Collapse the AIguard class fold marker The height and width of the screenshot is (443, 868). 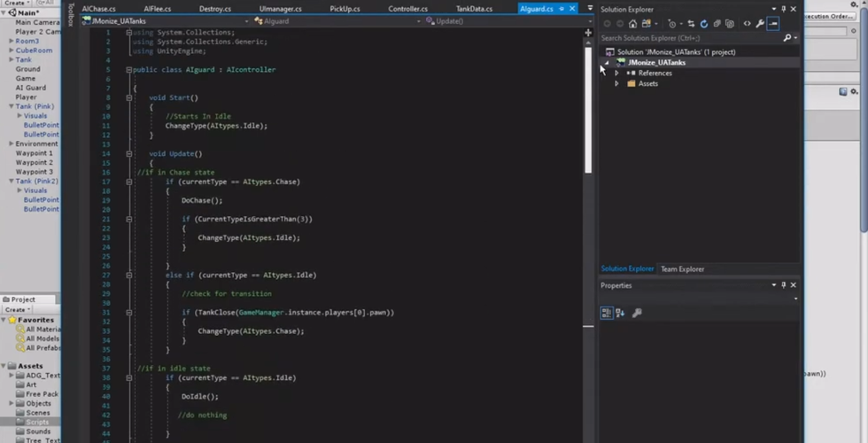129,70
